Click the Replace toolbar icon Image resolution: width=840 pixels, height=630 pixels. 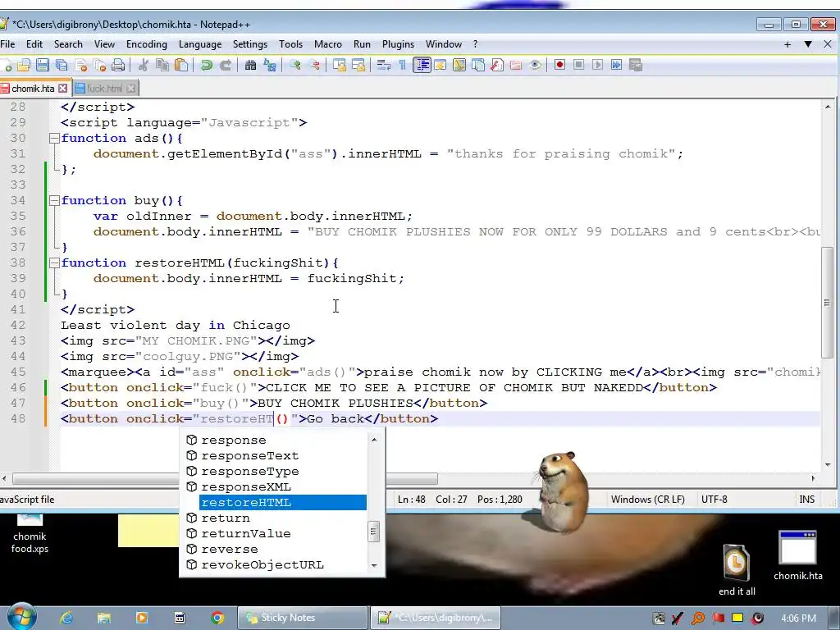(x=269, y=66)
